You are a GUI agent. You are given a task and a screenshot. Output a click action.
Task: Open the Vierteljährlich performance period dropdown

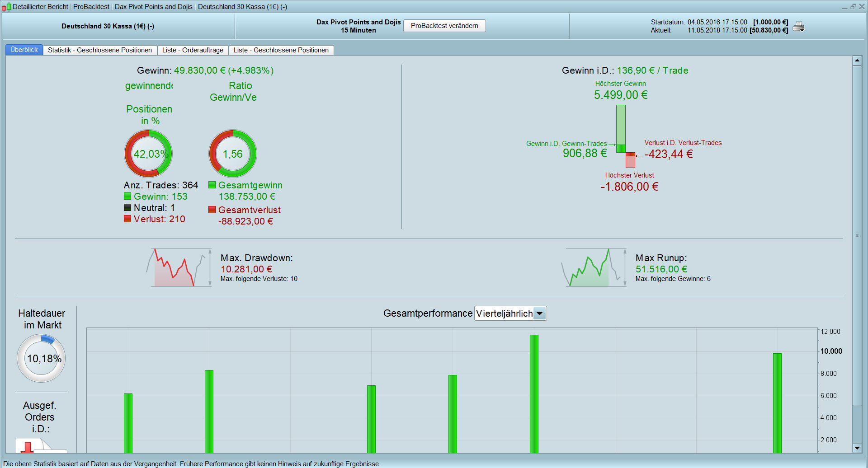510,314
